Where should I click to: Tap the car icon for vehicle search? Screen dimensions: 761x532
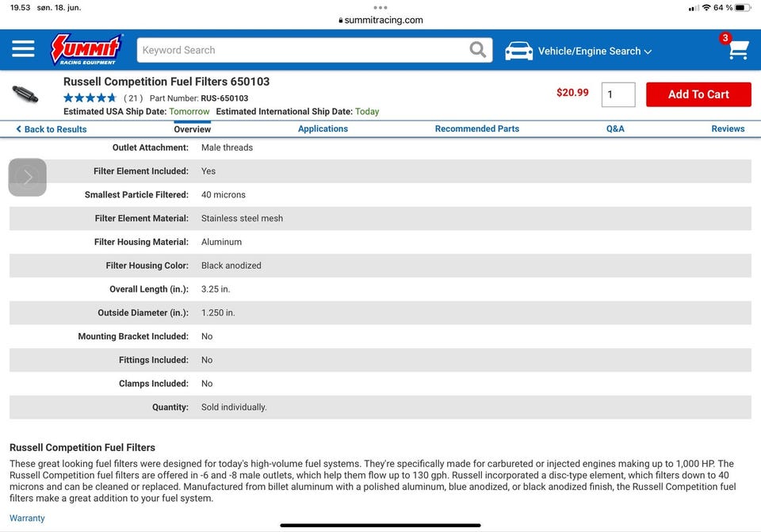[518, 51]
